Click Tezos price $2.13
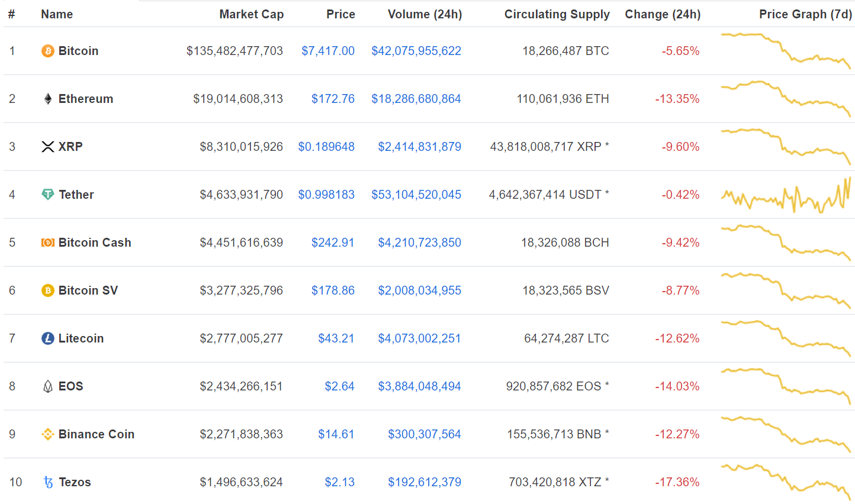The height and width of the screenshot is (504, 855). click(x=340, y=482)
